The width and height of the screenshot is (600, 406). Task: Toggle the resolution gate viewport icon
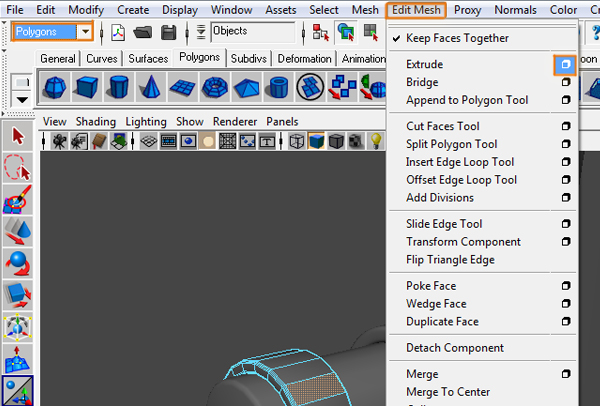188,142
